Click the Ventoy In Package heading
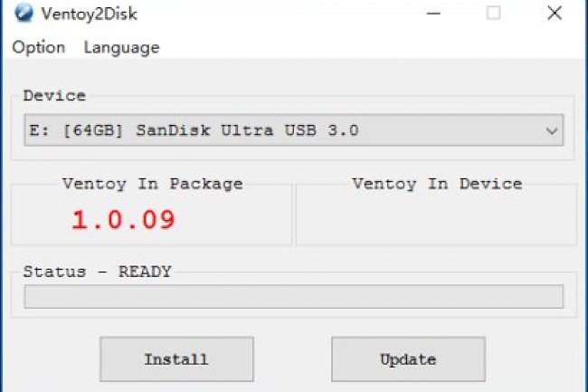 152,184
